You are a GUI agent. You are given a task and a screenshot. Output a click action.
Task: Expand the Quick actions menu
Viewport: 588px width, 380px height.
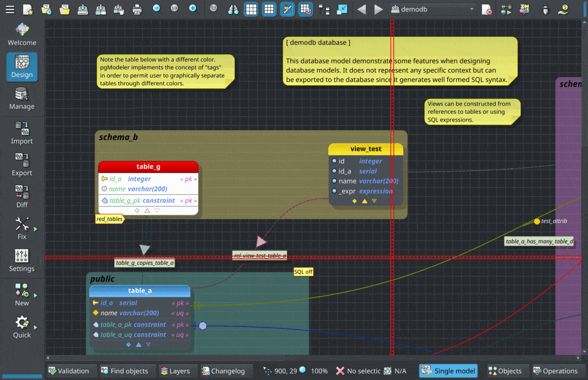click(x=35, y=328)
